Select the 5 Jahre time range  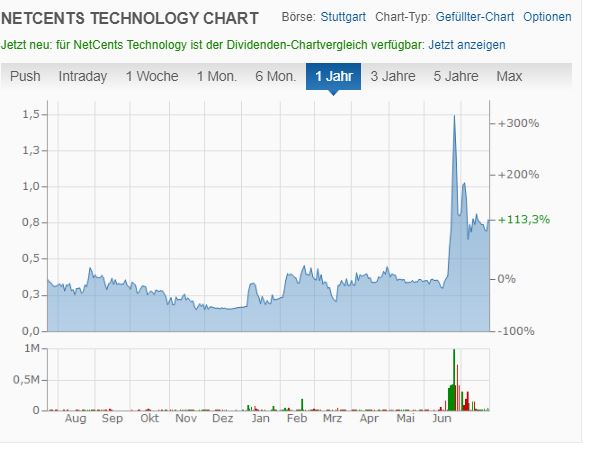pyautogui.click(x=456, y=76)
